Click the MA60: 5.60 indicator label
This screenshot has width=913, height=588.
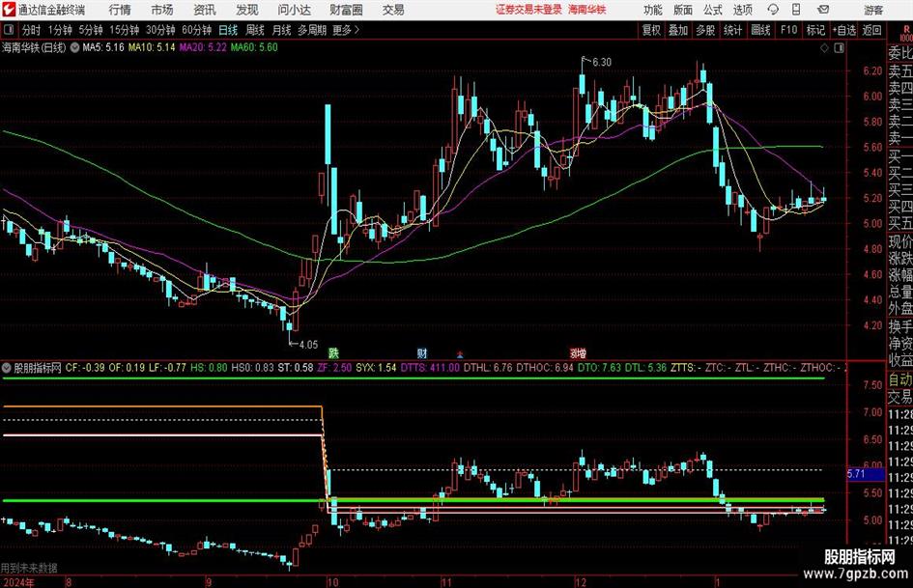pos(254,47)
